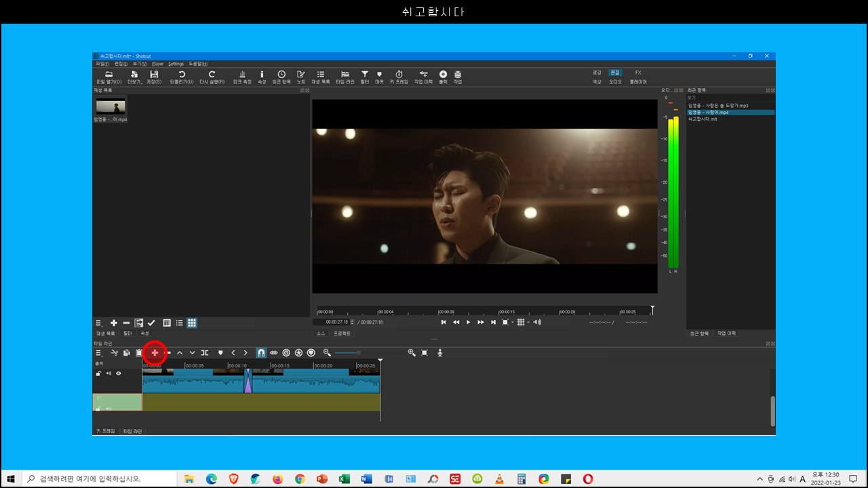Screen dimensions: 868x488
Task: Open the Recent (최근 항목) clock icon
Action: pos(281,74)
